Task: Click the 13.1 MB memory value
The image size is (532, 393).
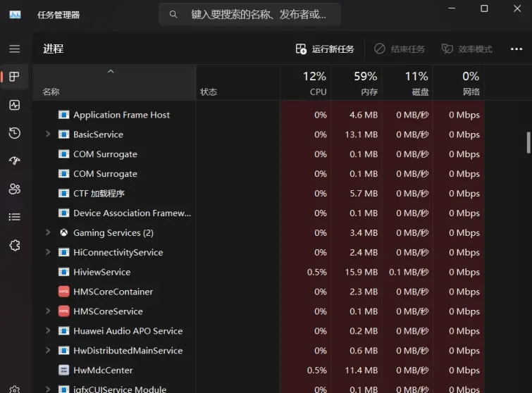Action: (361, 135)
